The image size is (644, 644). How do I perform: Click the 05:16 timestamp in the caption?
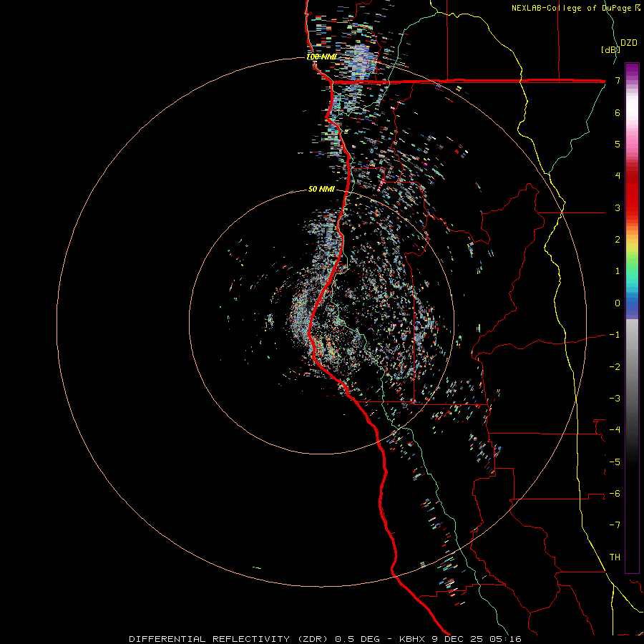506,639
